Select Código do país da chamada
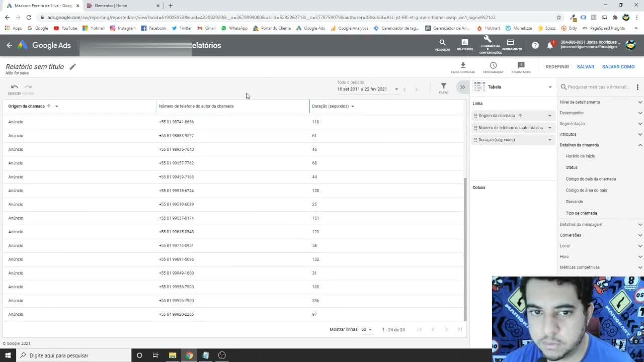This screenshot has height=362, width=644. [x=591, y=179]
